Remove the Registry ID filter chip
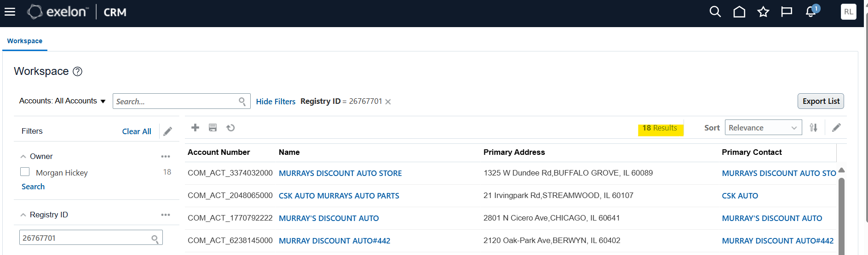Image resolution: width=868 pixels, height=255 pixels. (388, 102)
